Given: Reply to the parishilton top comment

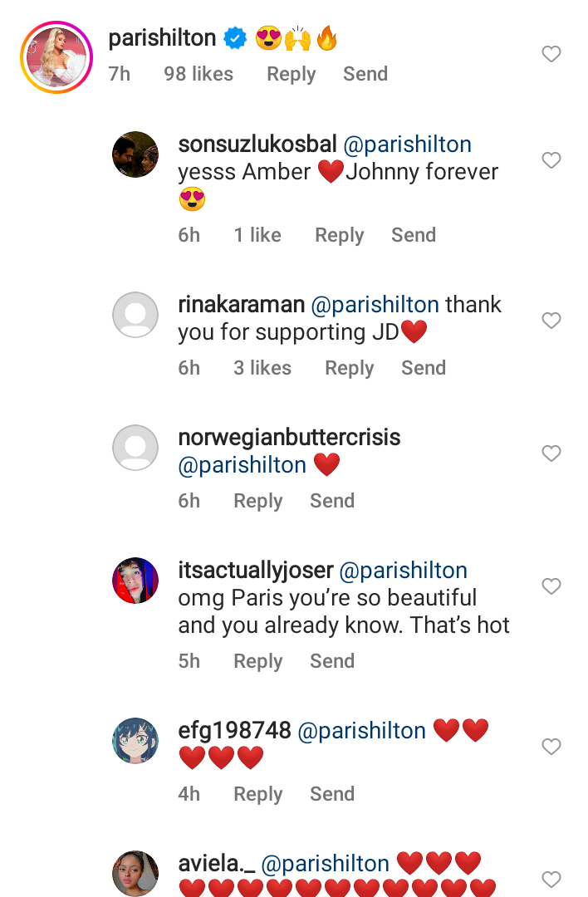Looking at the screenshot, I should click(291, 74).
